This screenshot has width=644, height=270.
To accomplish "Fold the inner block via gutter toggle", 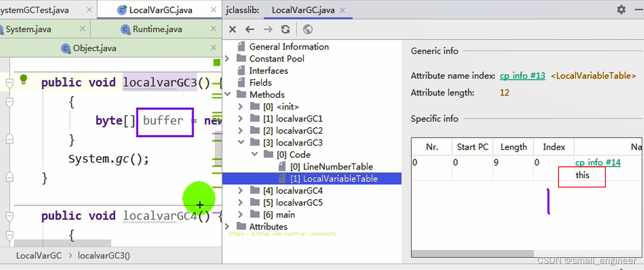I will tap(9, 102).
